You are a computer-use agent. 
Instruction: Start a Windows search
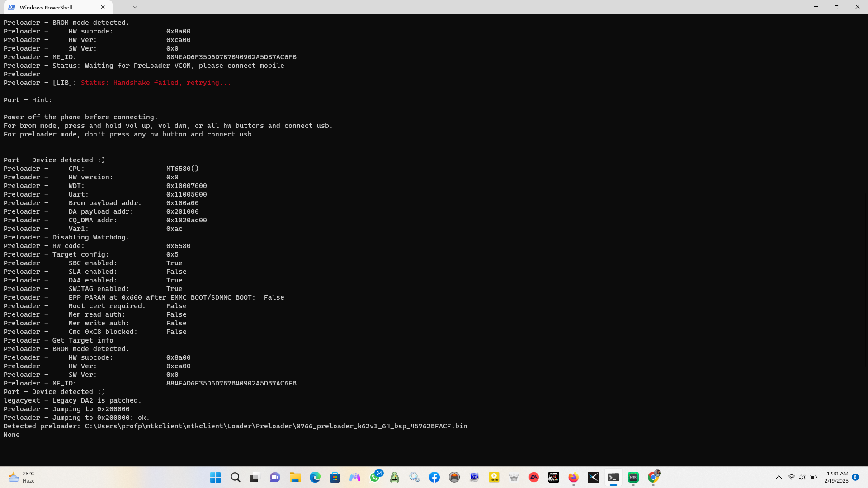[235, 477]
